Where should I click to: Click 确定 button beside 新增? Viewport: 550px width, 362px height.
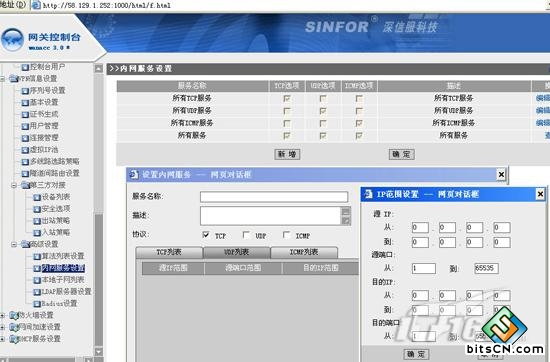(402, 154)
